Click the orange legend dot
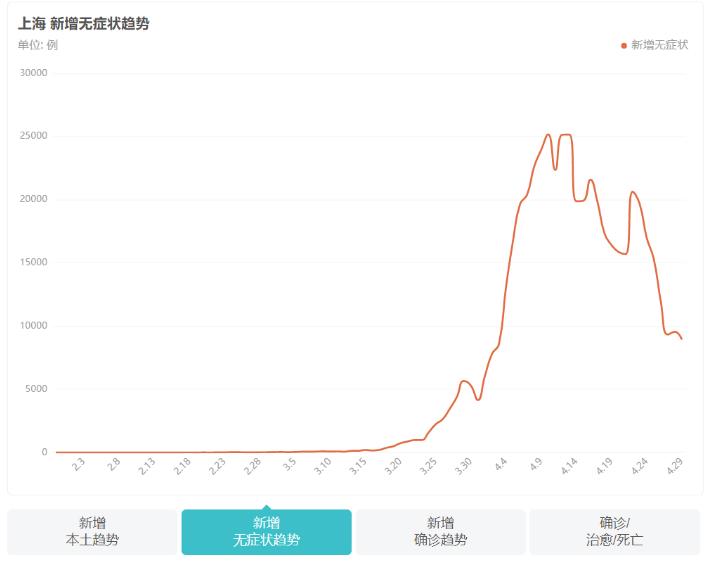 624,45
